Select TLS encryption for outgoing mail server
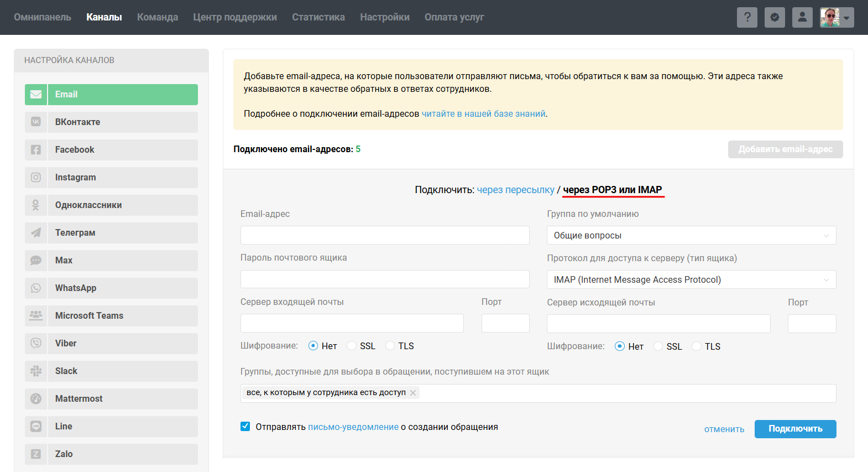Image resolution: width=868 pixels, height=472 pixels. (697, 346)
